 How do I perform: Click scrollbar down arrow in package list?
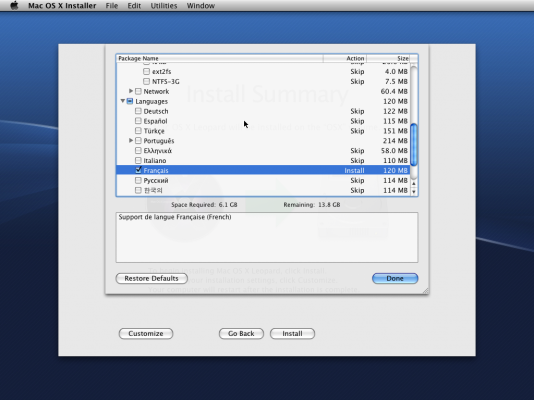pyautogui.click(x=414, y=192)
